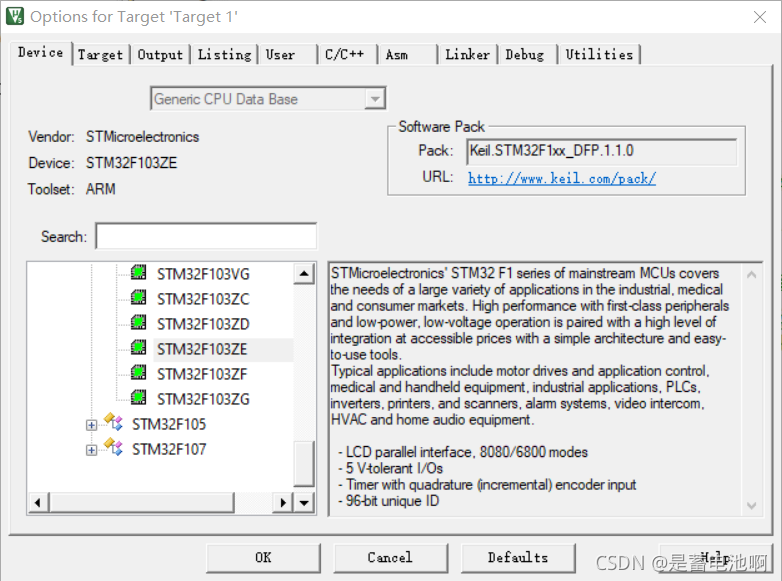
Task: Click device tree scroll down arrow
Action: (304, 502)
